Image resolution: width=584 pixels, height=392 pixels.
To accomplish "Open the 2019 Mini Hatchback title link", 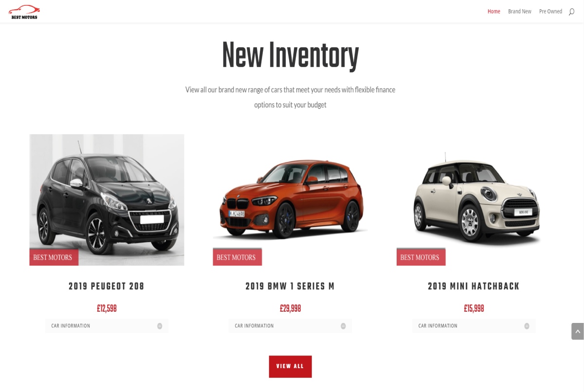I will pyautogui.click(x=474, y=286).
